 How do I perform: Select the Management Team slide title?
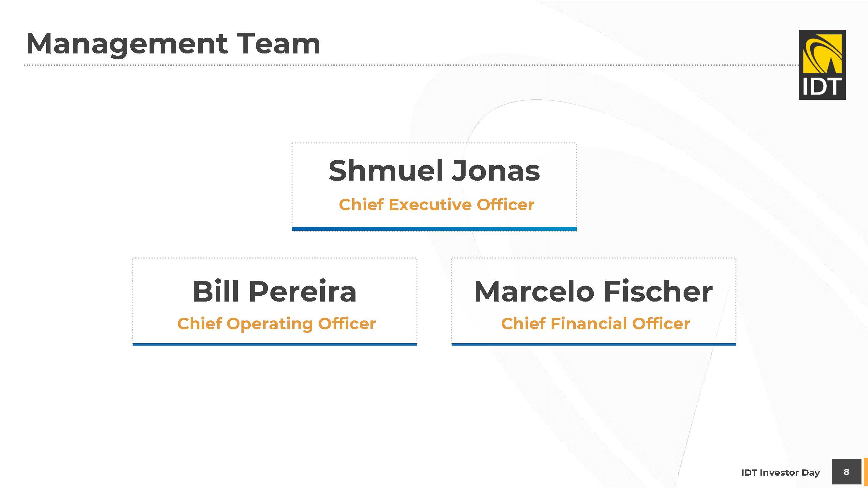click(x=173, y=44)
